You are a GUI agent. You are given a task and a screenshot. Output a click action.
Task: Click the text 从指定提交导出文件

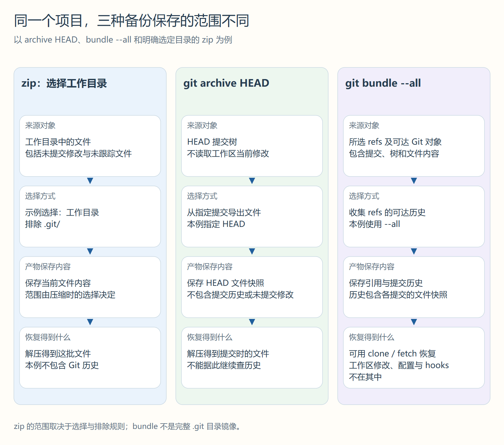pyautogui.click(x=224, y=212)
